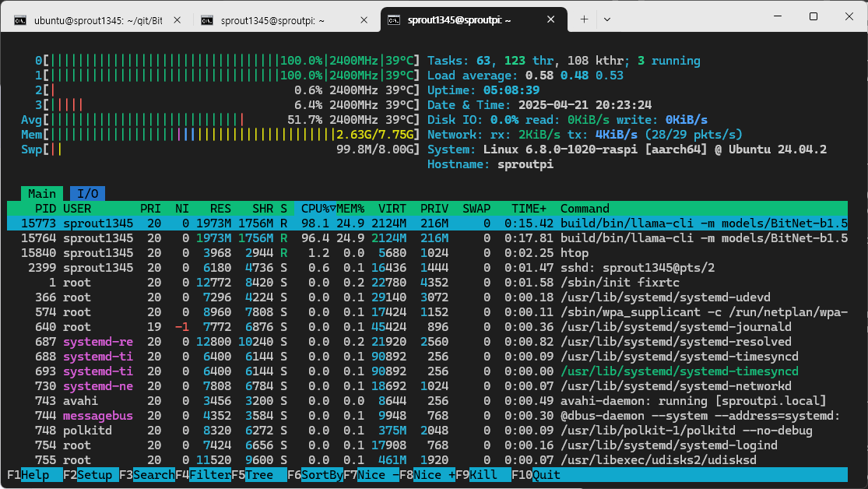The image size is (868, 489).
Task: Click the terminal icon on active tab
Action: click(394, 20)
